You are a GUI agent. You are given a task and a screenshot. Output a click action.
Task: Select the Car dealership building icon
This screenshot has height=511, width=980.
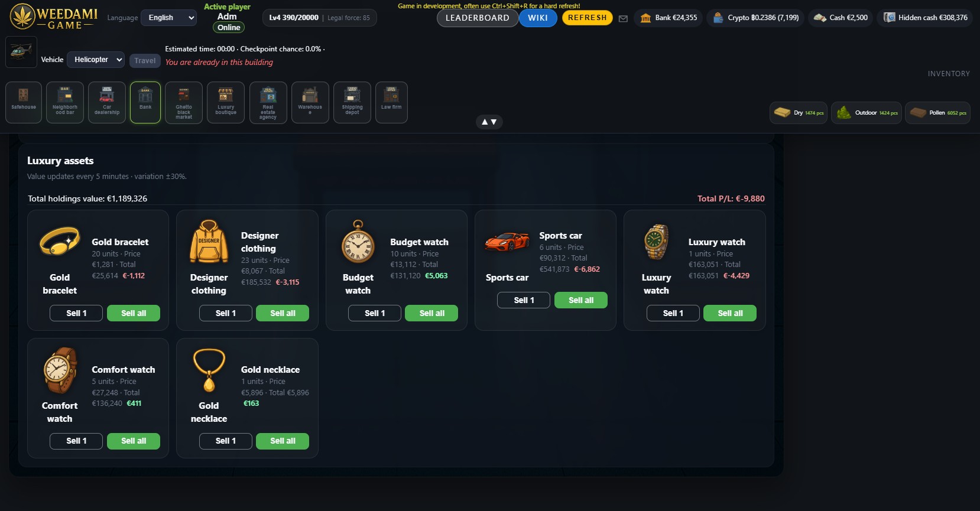click(x=107, y=102)
